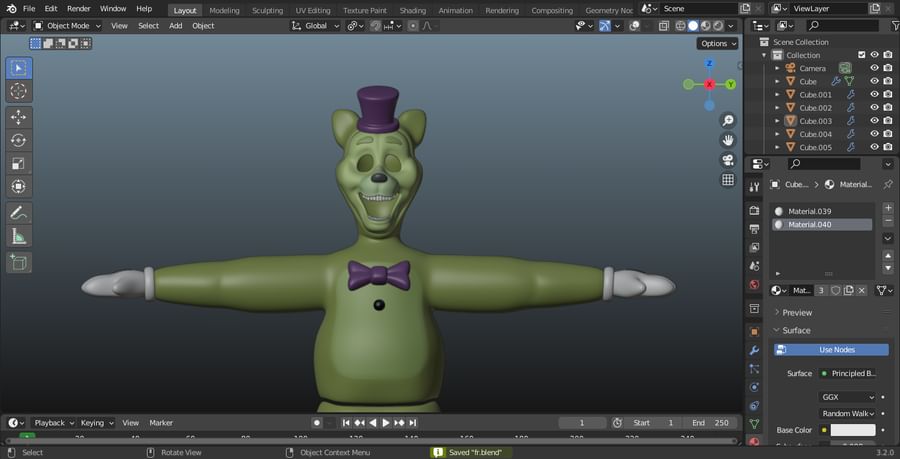This screenshot has height=459, width=900.
Task: Toggle the snapping magnet
Action: pyautogui.click(x=375, y=26)
